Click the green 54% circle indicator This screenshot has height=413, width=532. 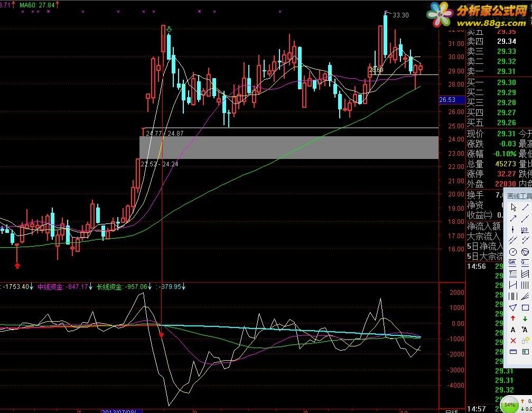(x=510, y=405)
